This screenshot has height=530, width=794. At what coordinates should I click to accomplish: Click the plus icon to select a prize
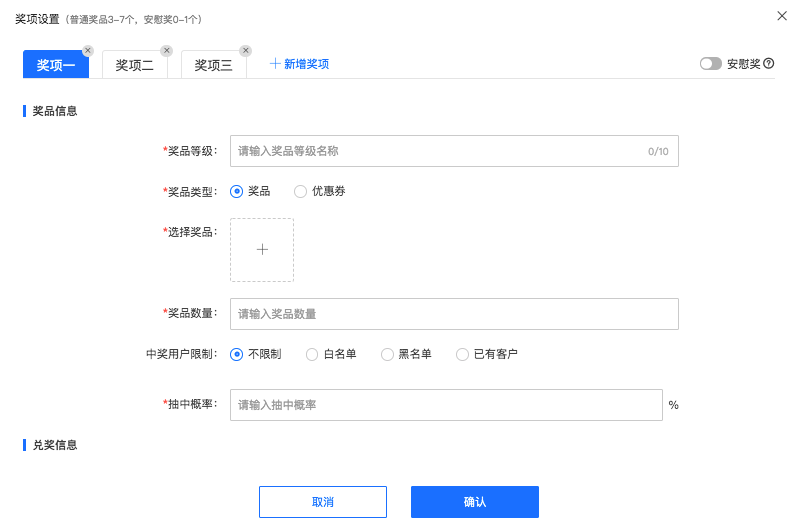point(262,250)
